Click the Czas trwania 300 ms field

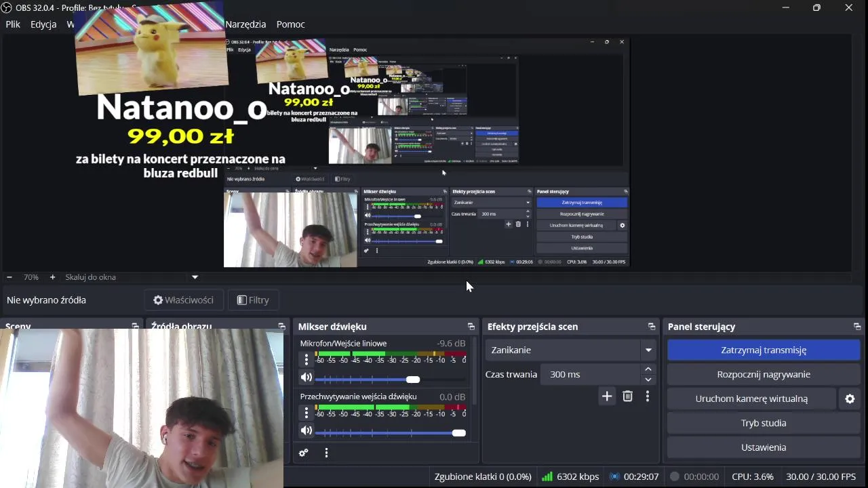[590, 374]
